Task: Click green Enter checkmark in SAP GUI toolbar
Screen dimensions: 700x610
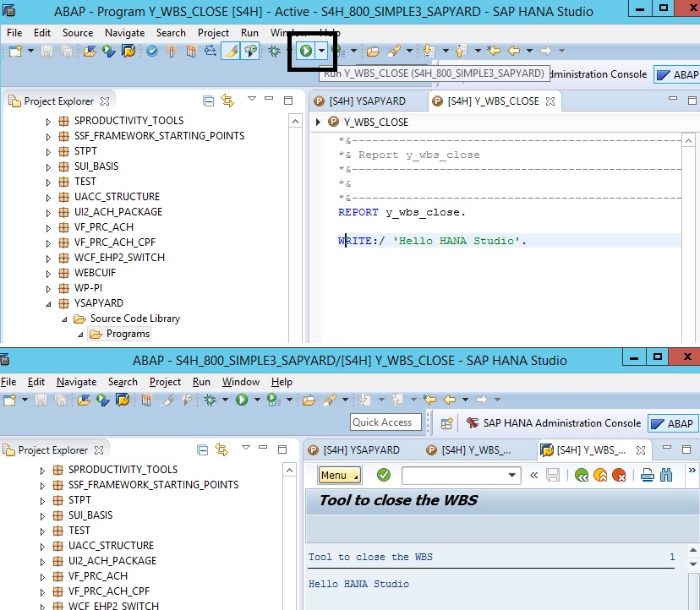Action: tap(384, 475)
